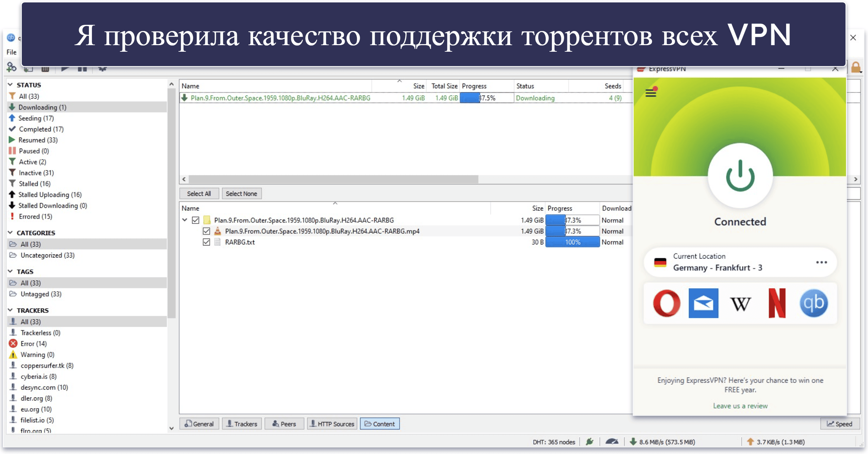Click the folder icon of the Plan.9 content folder

pyautogui.click(x=207, y=220)
